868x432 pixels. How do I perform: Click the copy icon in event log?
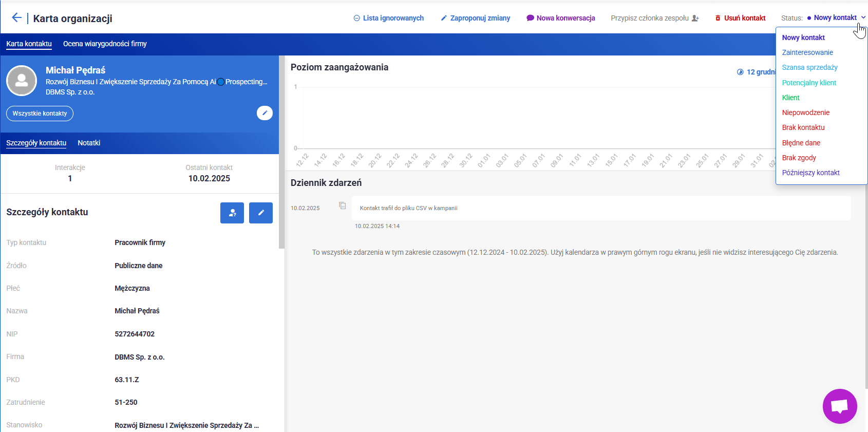click(343, 205)
